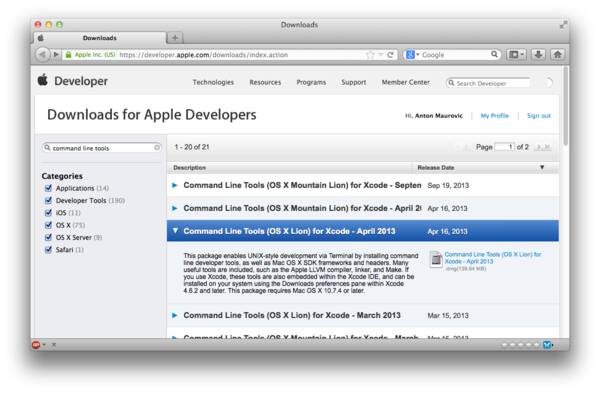Click the Developer home title

click(x=81, y=81)
